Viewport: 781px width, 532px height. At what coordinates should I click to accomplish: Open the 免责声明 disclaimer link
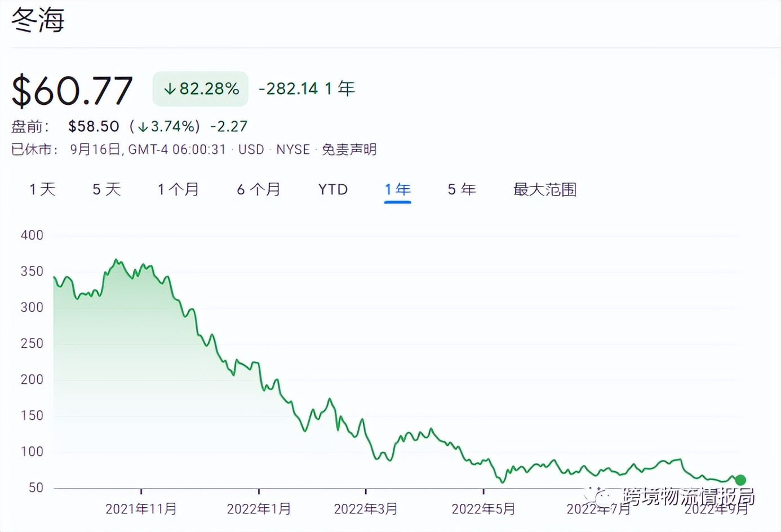coord(349,150)
